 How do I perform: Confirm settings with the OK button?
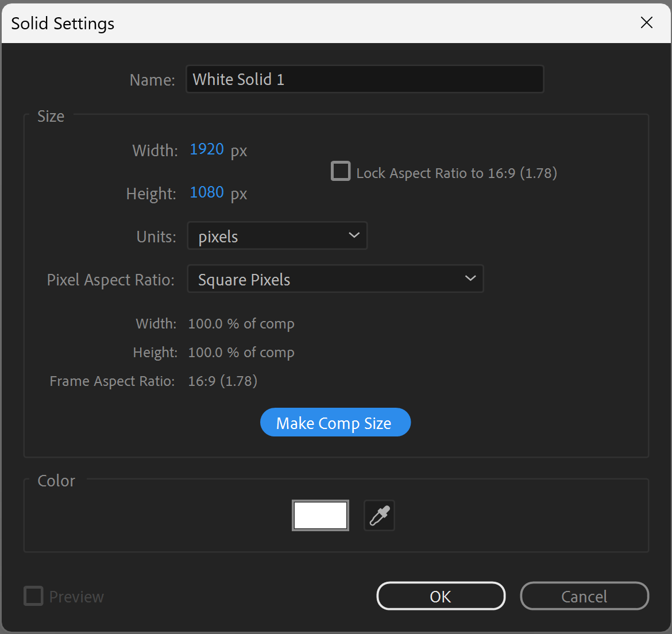[x=440, y=596]
